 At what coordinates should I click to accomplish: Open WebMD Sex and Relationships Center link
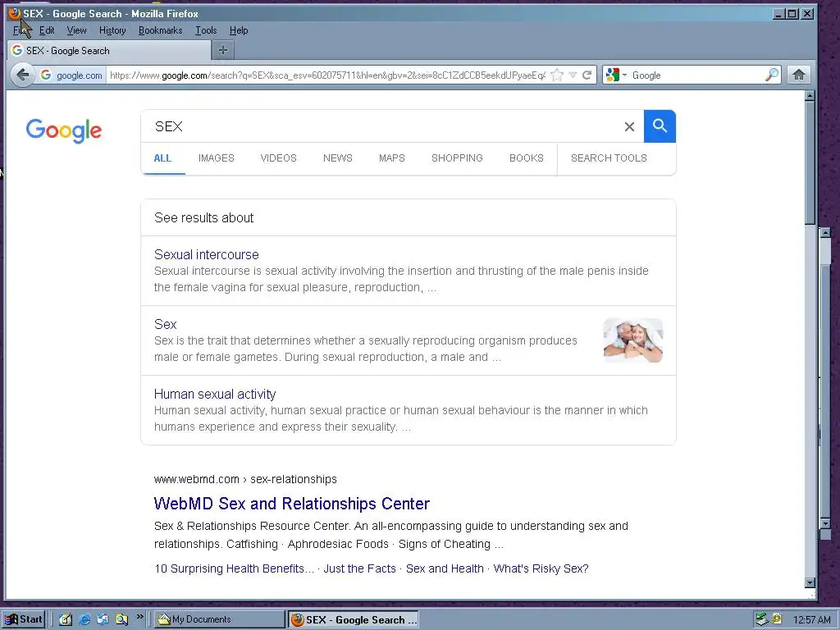click(x=291, y=504)
